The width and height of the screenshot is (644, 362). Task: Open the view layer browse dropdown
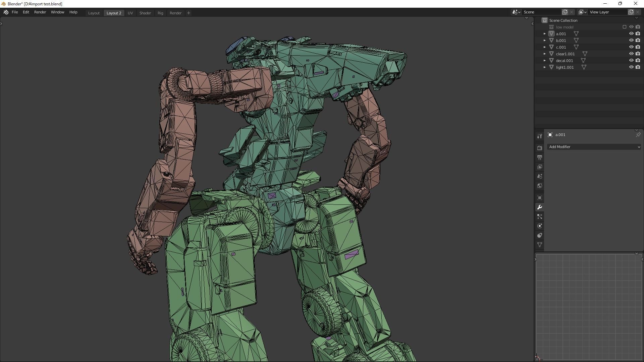pyautogui.click(x=582, y=12)
